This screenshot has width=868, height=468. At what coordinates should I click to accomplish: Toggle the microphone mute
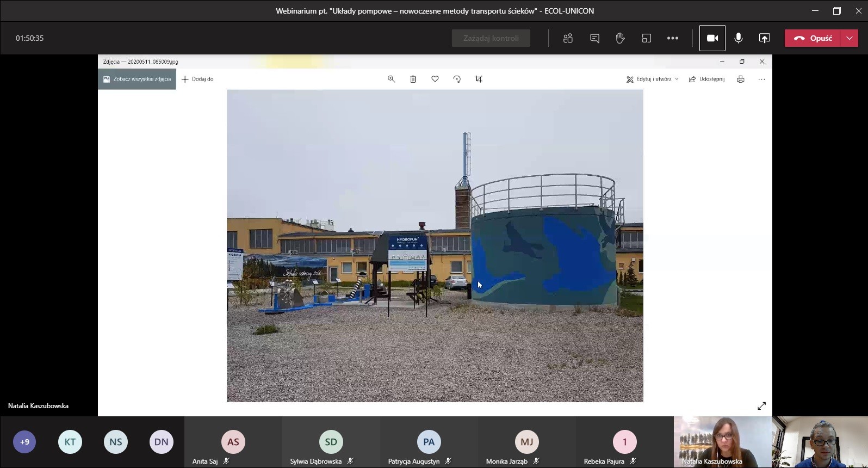(738, 38)
